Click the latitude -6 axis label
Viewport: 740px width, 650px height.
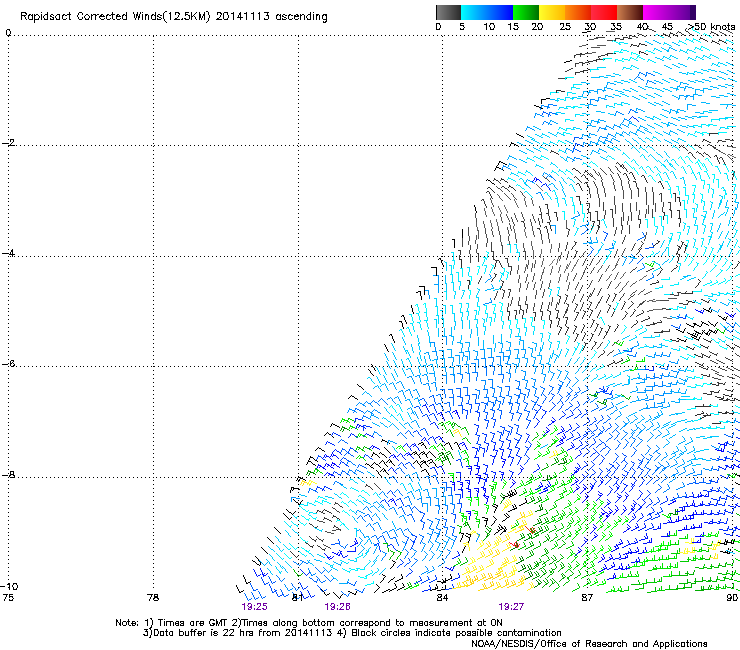pyautogui.click(x=8, y=363)
